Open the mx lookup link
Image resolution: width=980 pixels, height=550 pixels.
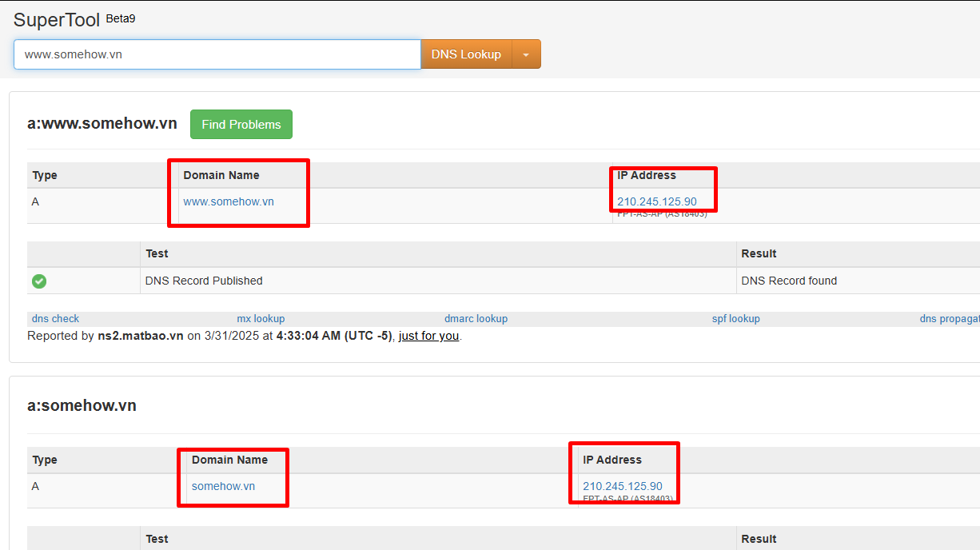click(261, 318)
